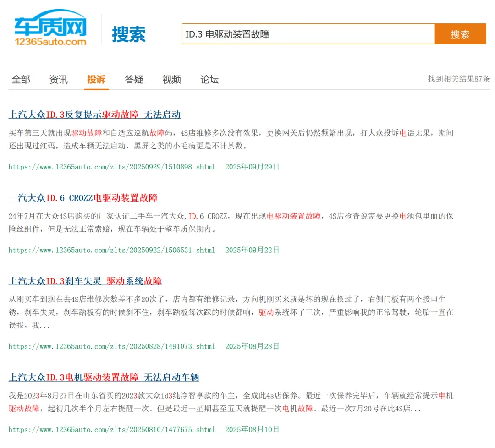Open result 上汽大众ID.3反复提示驱动故障 无法启动
495x448 pixels.
(94, 115)
